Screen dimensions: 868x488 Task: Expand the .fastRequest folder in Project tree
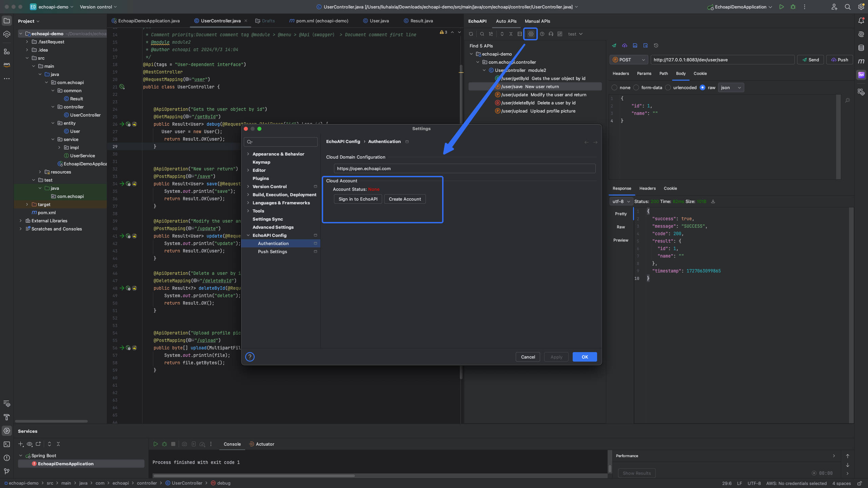click(27, 42)
